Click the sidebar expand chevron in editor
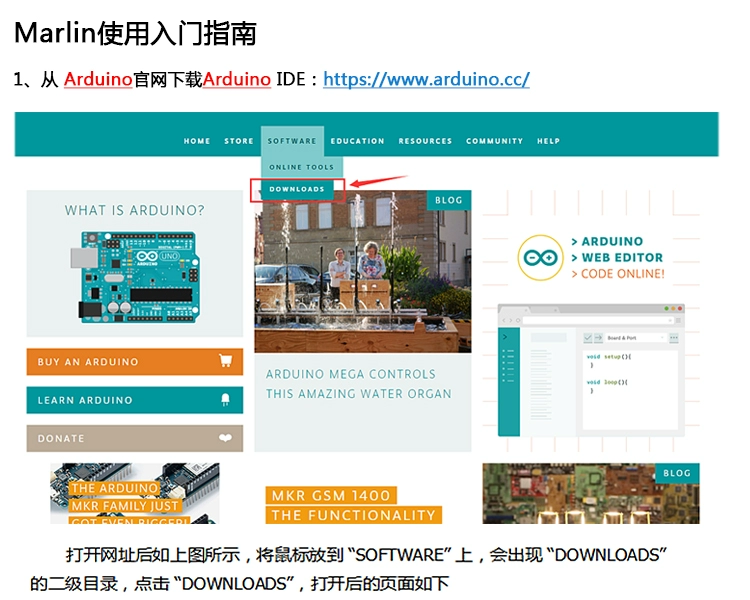Image resolution: width=750 pixels, height=600 pixels. pos(505,337)
